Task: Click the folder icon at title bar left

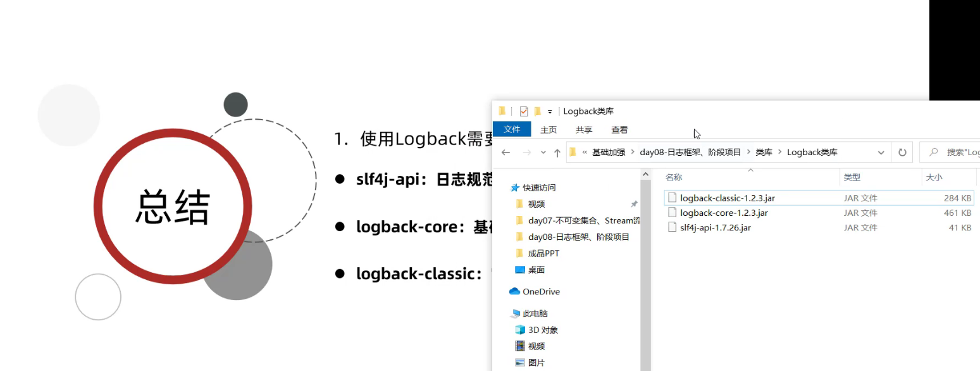Action: point(502,111)
